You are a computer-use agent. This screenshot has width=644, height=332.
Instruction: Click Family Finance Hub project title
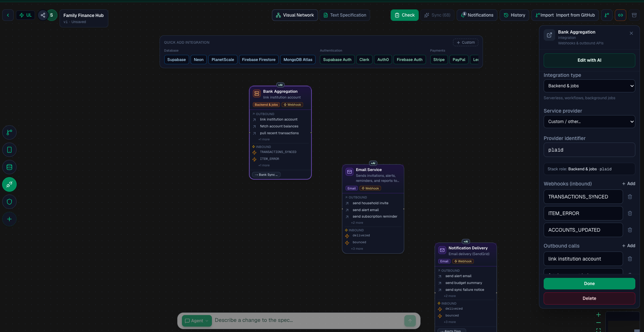click(x=83, y=16)
